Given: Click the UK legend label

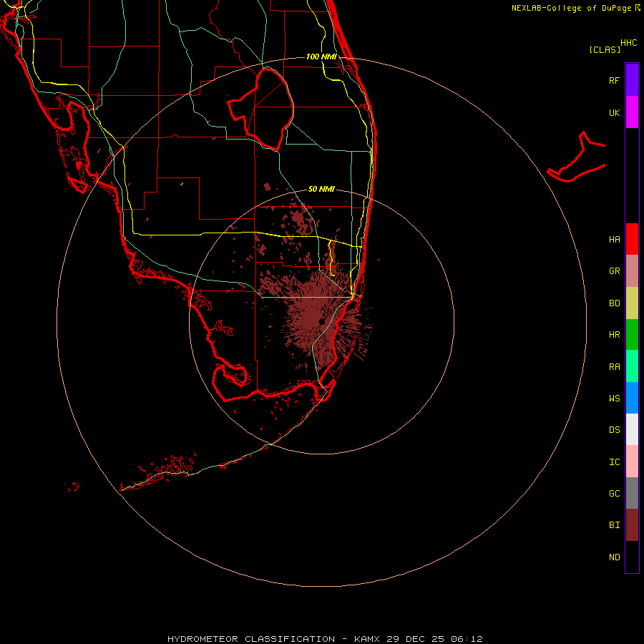Looking at the screenshot, I should coord(614,112).
